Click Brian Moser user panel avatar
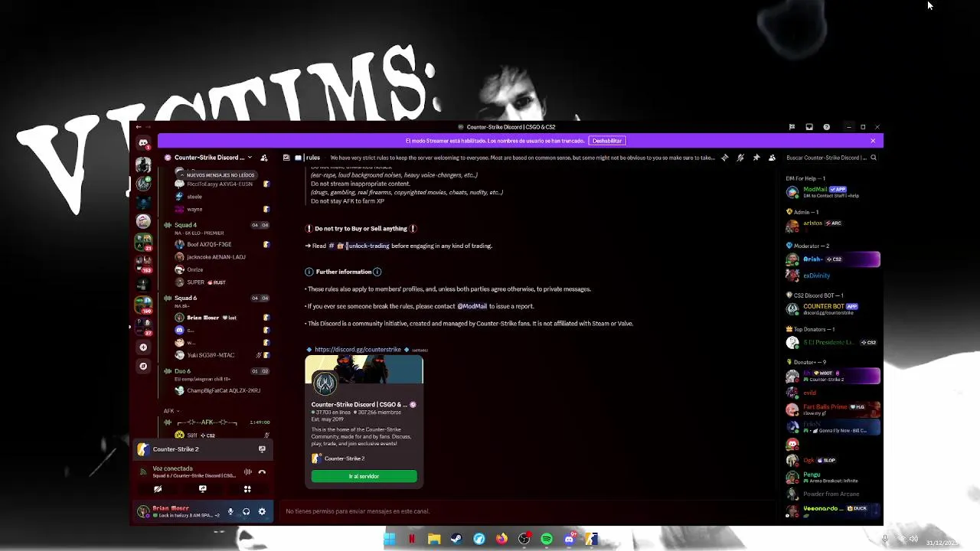 point(143,511)
